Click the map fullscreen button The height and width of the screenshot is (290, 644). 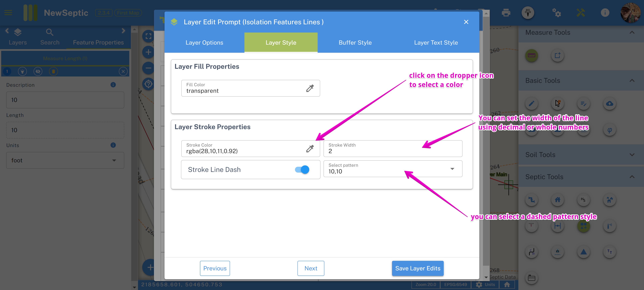click(148, 36)
